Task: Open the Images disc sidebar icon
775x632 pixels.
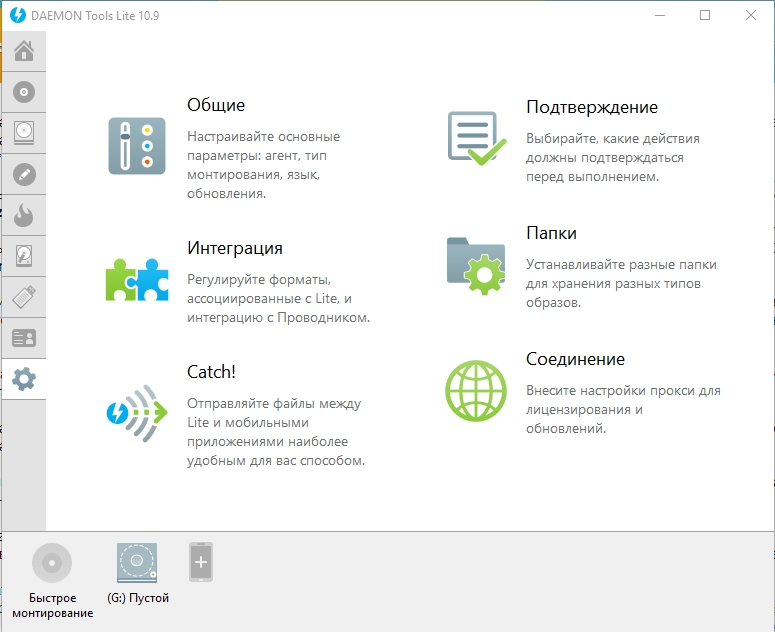Action: coord(24,92)
